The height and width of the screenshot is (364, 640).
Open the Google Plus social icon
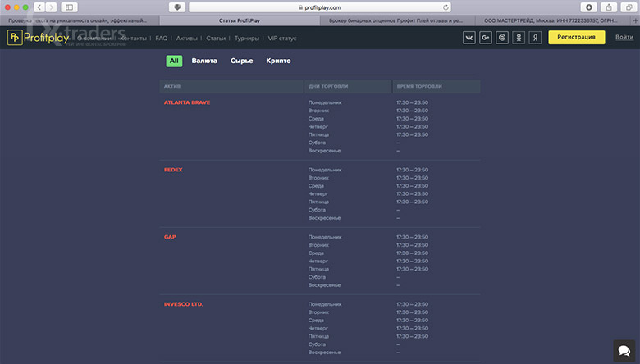485,38
